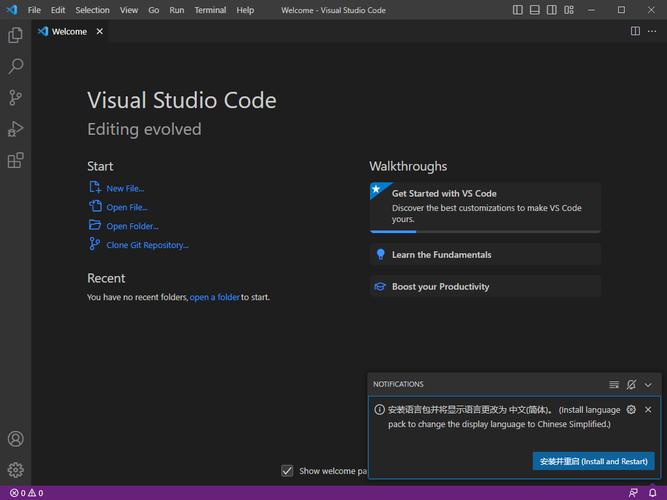The width and height of the screenshot is (667, 500).
Task: Open the Manage gear icon
Action: 15,470
